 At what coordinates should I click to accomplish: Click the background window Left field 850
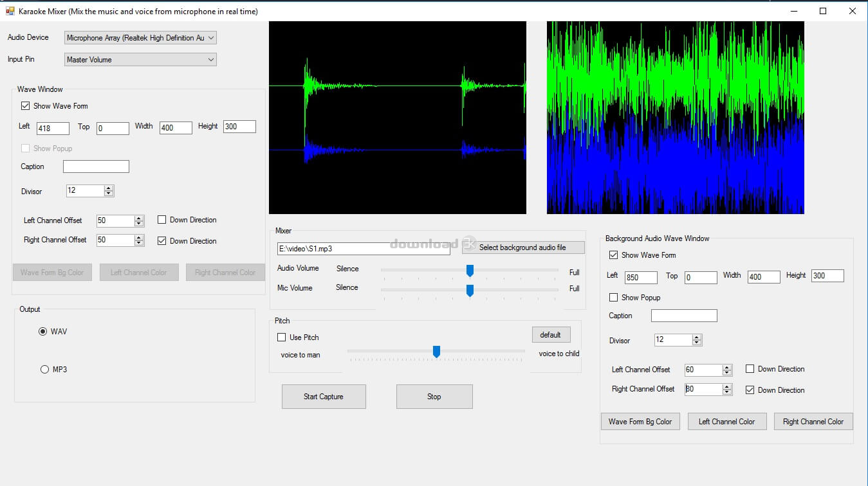[x=641, y=278]
